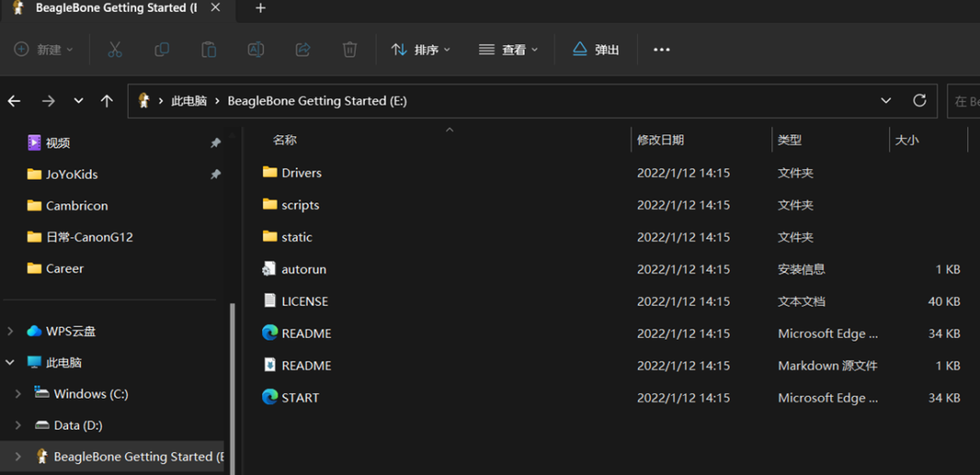Click the sidebar vertical scrollbar
This screenshot has height=475, width=980.
[232, 388]
